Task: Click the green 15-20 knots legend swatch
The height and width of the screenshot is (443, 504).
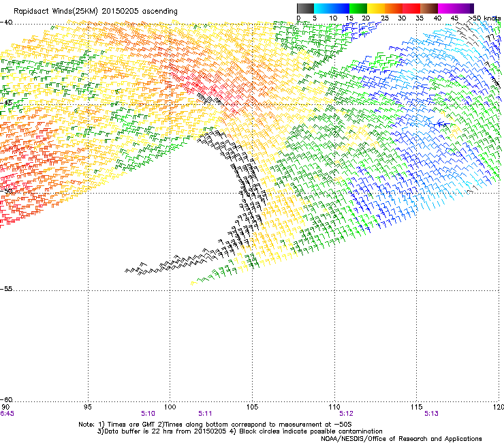Action: 358,8
